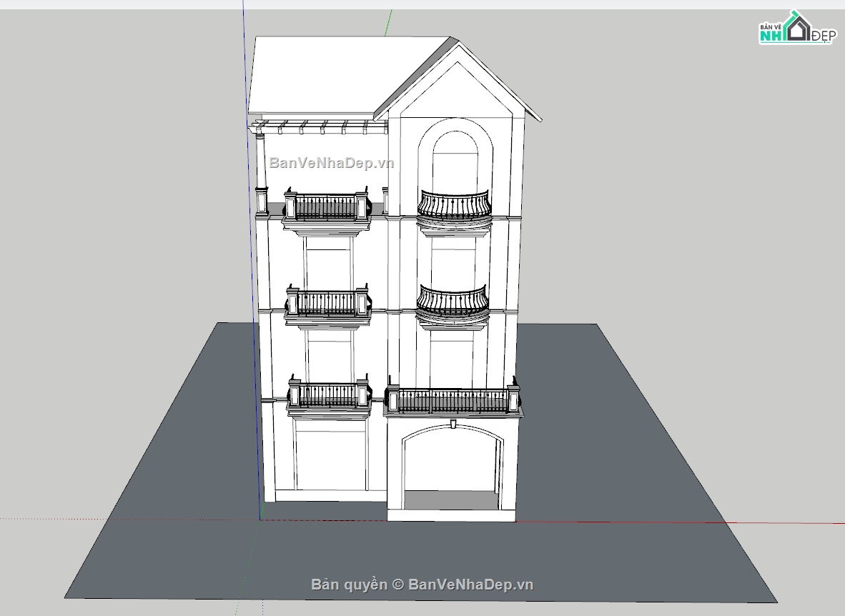
Task: Click the Bản quyền BanVeNhaDep.vn copyright text
Action: click(422, 585)
